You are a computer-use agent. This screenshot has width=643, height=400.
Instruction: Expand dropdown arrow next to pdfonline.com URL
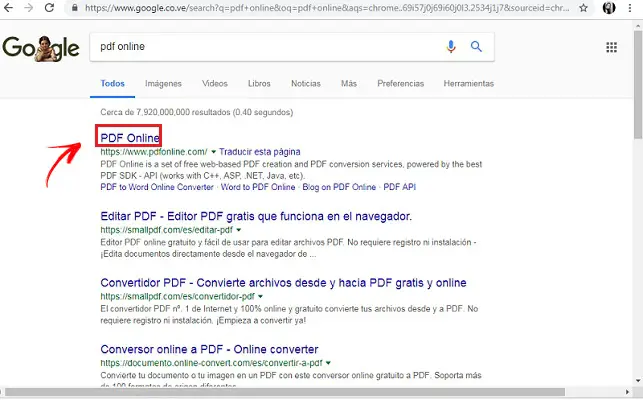click(x=213, y=152)
